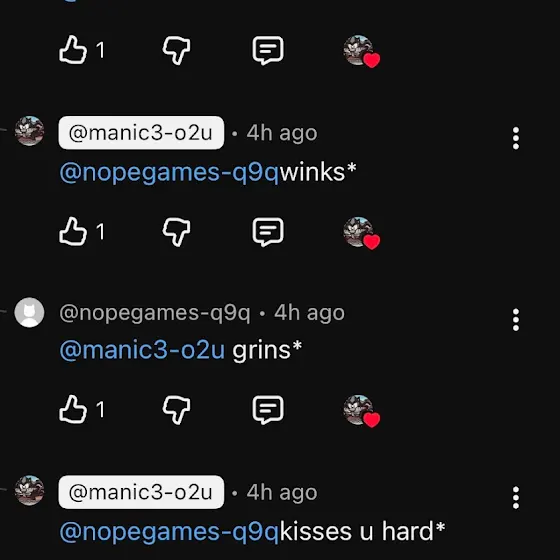The height and width of the screenshot is (560, 560).
Task: Open options menu for "winks*" comment
Action: coord(516,138)
